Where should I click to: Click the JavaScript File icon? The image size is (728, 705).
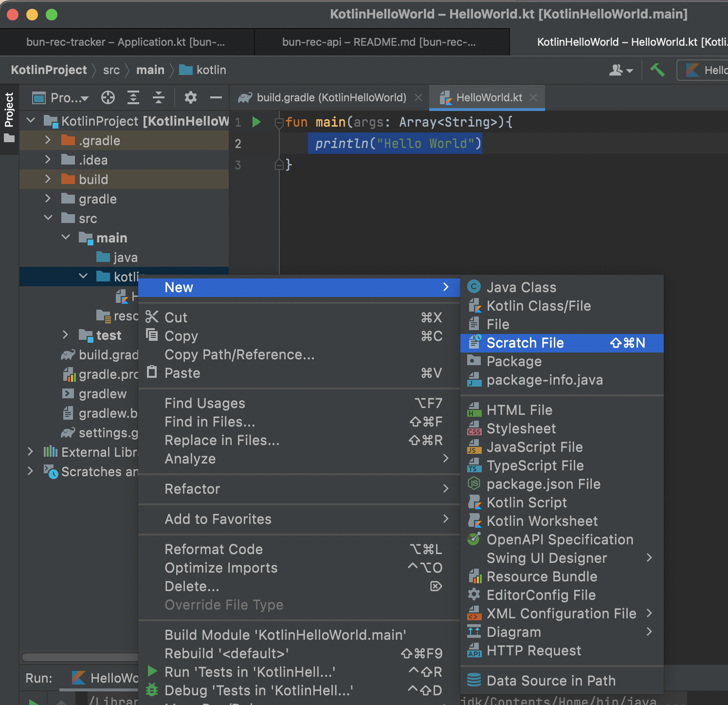(474, 447)
